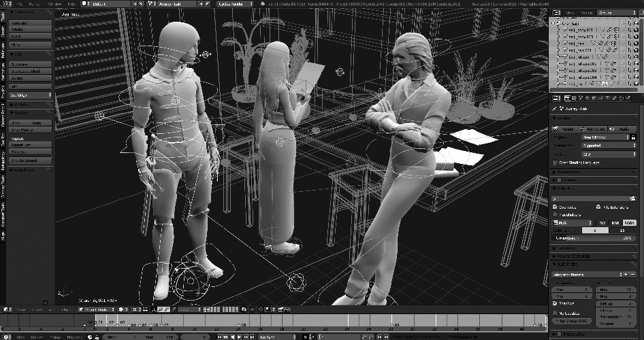Viewport: 644px width, 340px height.
Task: Click the Drop to Ground button
Action: [31, 160]
